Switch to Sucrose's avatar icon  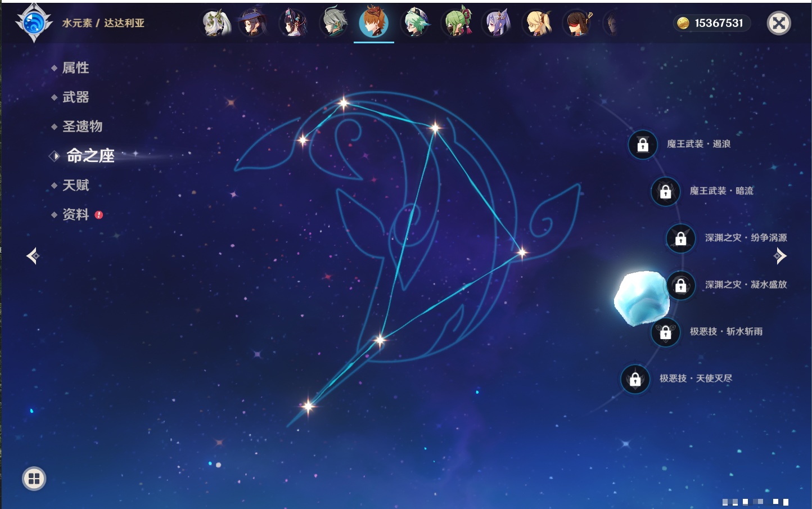(x=416, y=23)
